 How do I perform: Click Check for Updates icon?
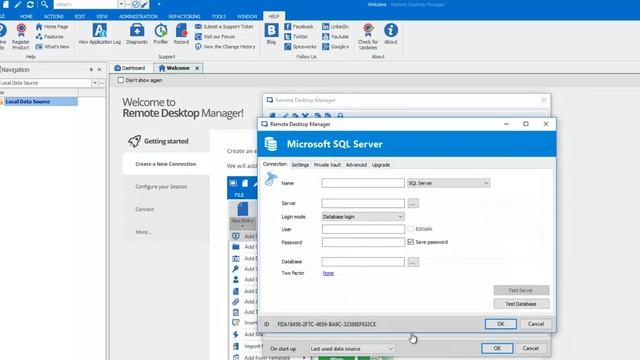368,36
